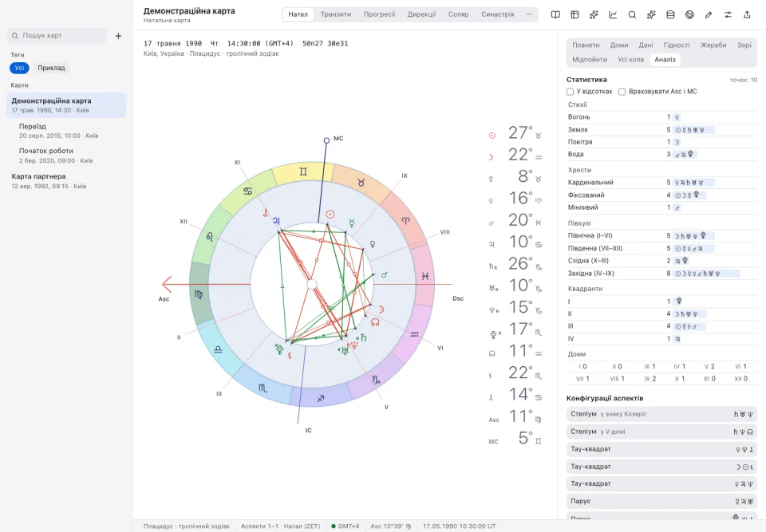This screenshot has height=532, width=766.
Task: Switch to the Транзити tab
Action: pyautogui.click(x=336, y=14)
